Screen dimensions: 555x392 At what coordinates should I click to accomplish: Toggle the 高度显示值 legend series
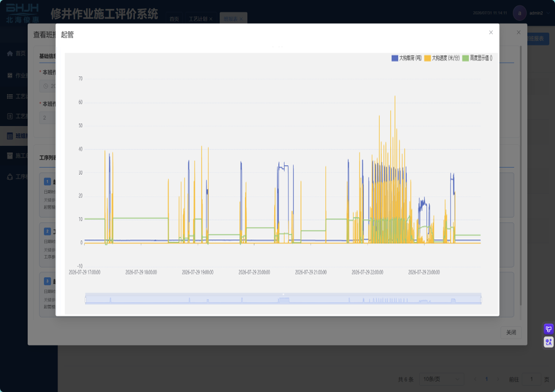477,58
